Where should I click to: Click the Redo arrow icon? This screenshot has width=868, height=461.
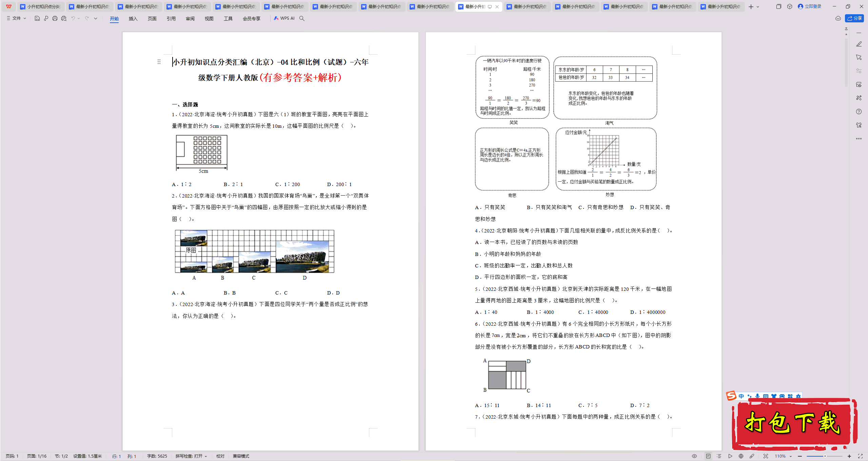[87, 18]
